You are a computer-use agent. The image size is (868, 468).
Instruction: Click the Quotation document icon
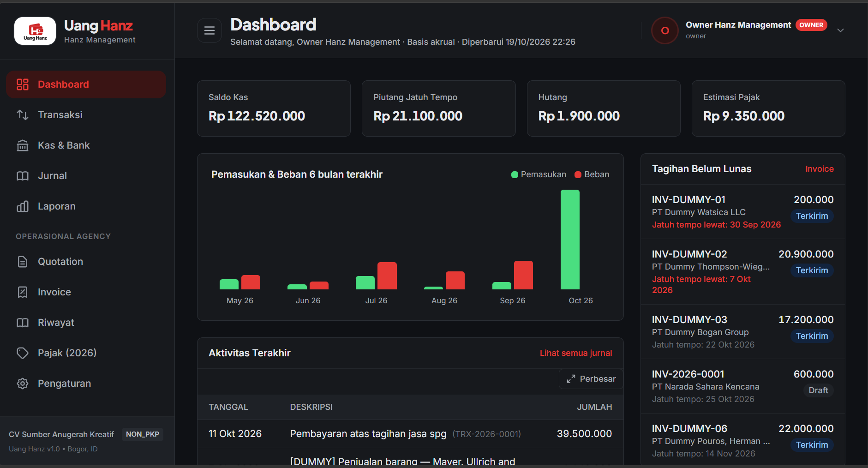(x=23, y=262)
